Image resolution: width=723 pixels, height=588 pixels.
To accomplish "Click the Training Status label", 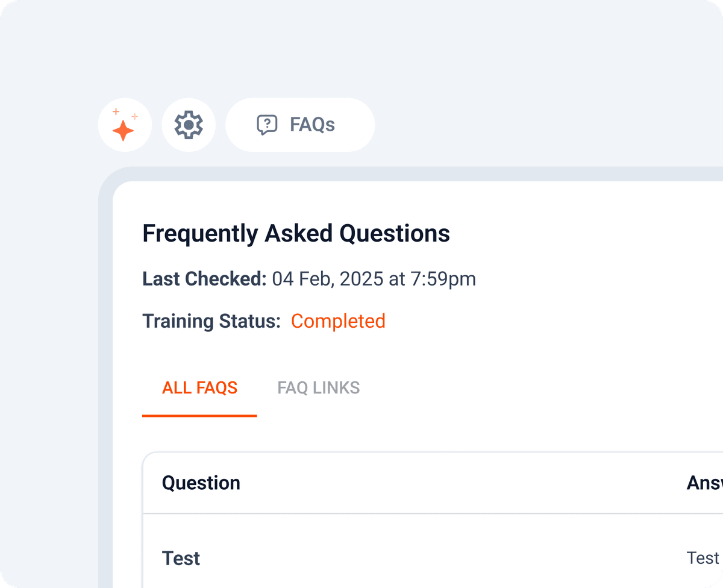I will pos(211,321).
